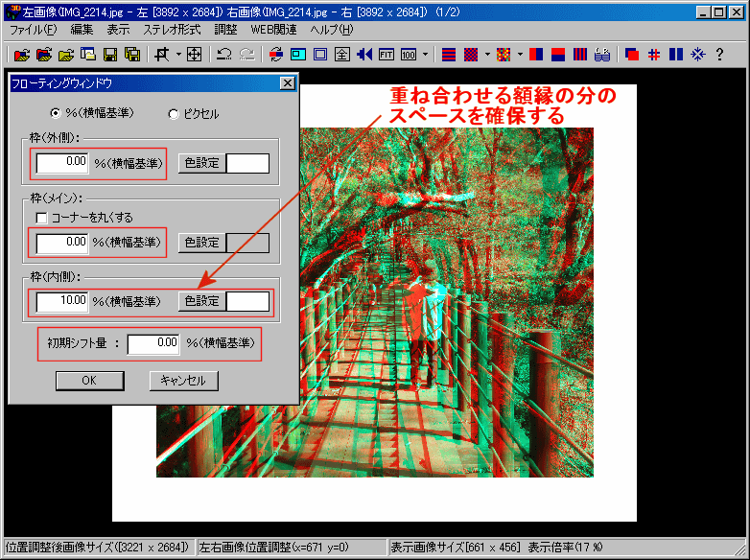Click the undo arrow toolbar icon
The image size is (750, 560).
223,55
